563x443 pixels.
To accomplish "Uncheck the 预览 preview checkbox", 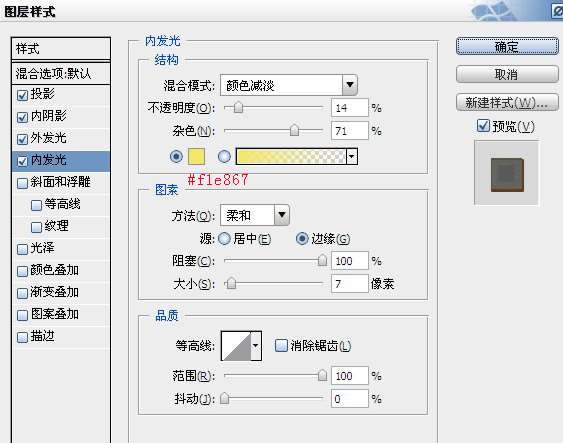I will [x=483, y=126].
